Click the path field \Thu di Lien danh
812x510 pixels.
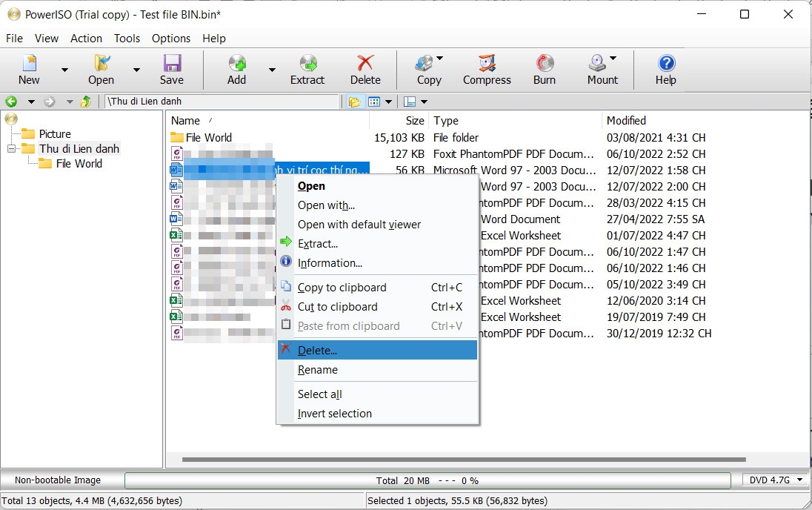221,102
